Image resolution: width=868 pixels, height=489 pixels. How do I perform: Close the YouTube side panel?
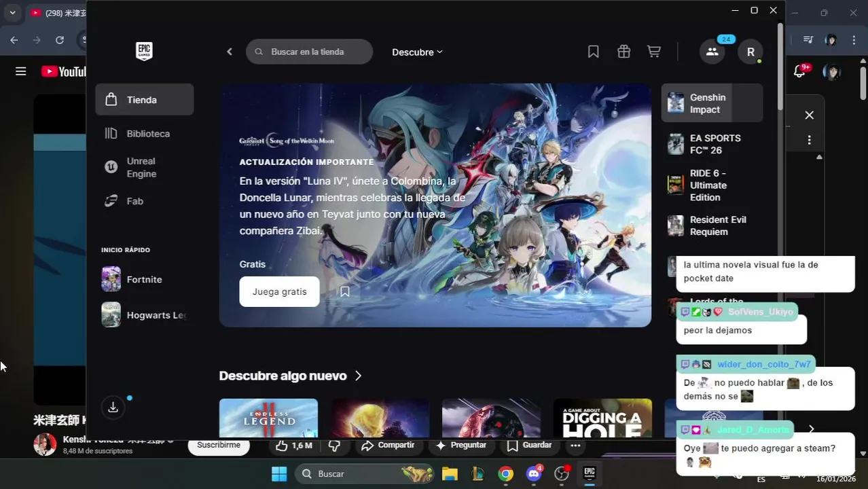point(809,115)
